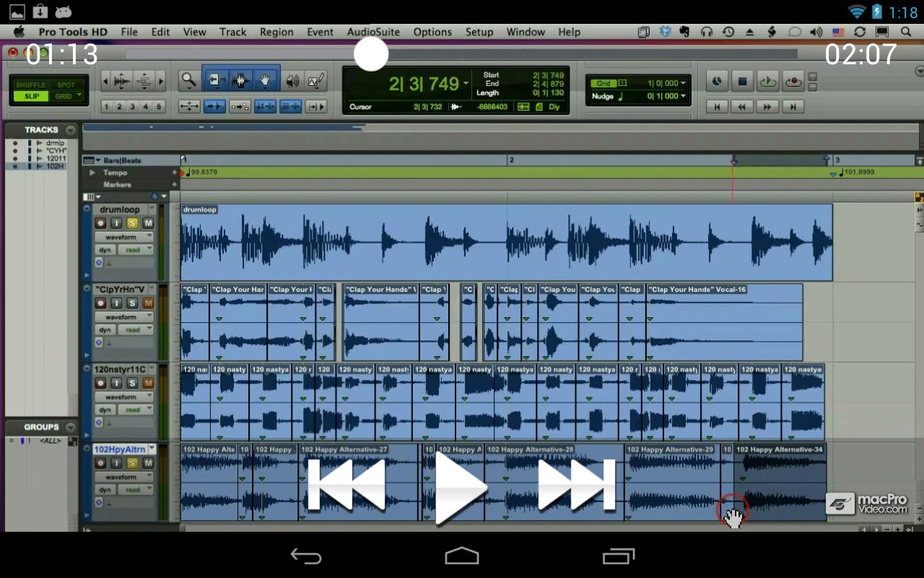Open the Spotlight search icon

(x=906, y=32)
